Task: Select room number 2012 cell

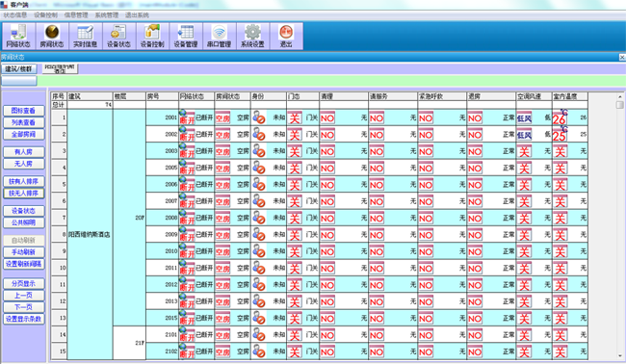Action: (162, 285)
